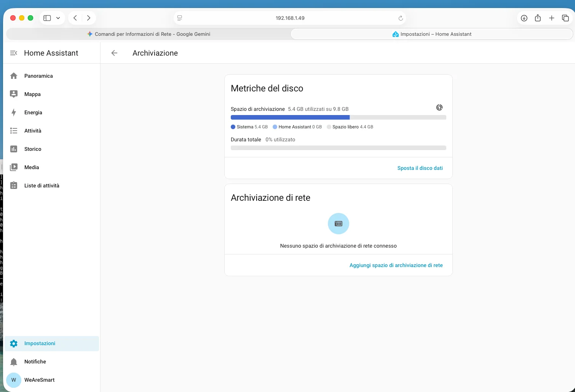Click the Durata totale progress bar

click(x=339, y=148)
